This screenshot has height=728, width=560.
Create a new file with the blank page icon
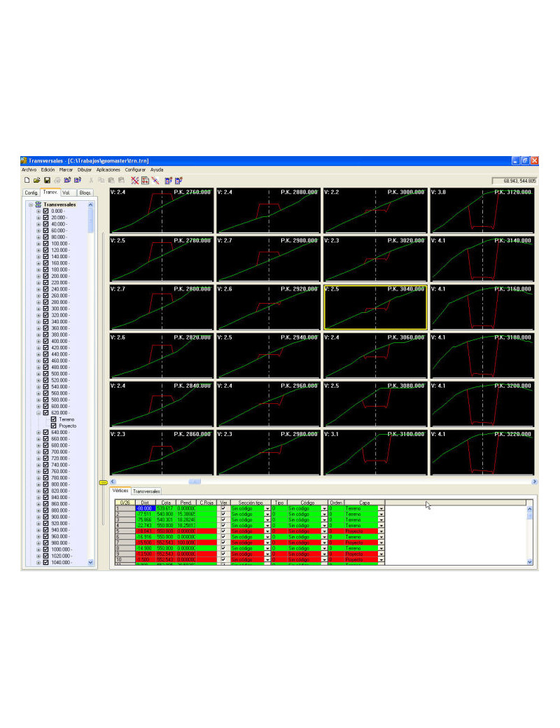[27, 180]
